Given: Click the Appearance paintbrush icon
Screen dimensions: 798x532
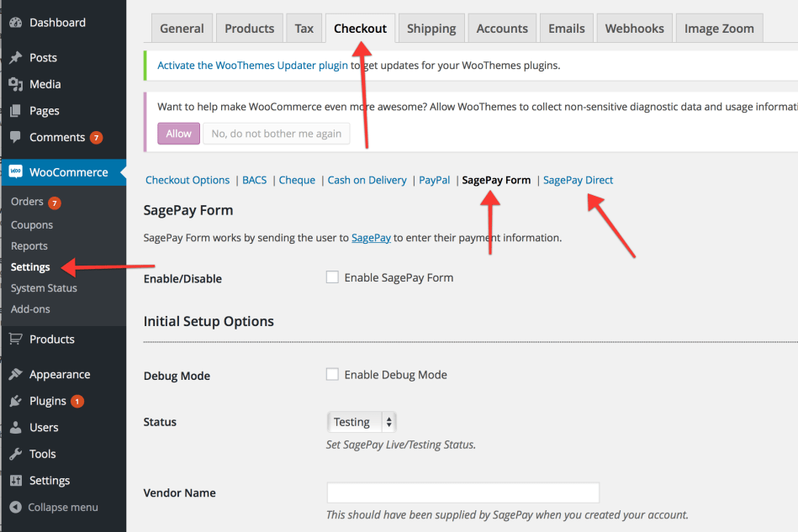Looking at the screenshot, I should [15, 375].
